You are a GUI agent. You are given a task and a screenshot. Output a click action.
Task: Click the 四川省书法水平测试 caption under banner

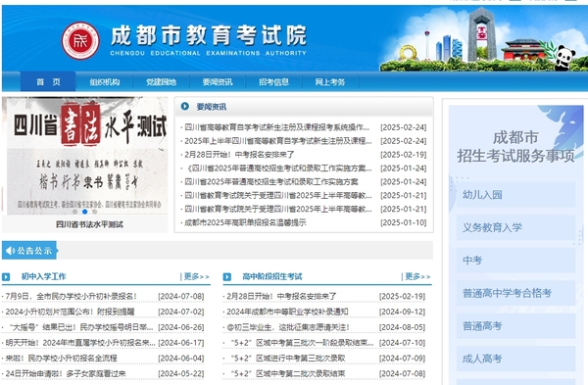(x=89, y=224)
